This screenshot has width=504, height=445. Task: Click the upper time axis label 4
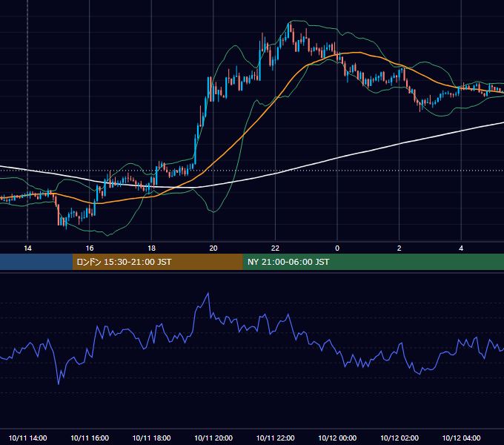pyautogui.click(x=461, y=248)
